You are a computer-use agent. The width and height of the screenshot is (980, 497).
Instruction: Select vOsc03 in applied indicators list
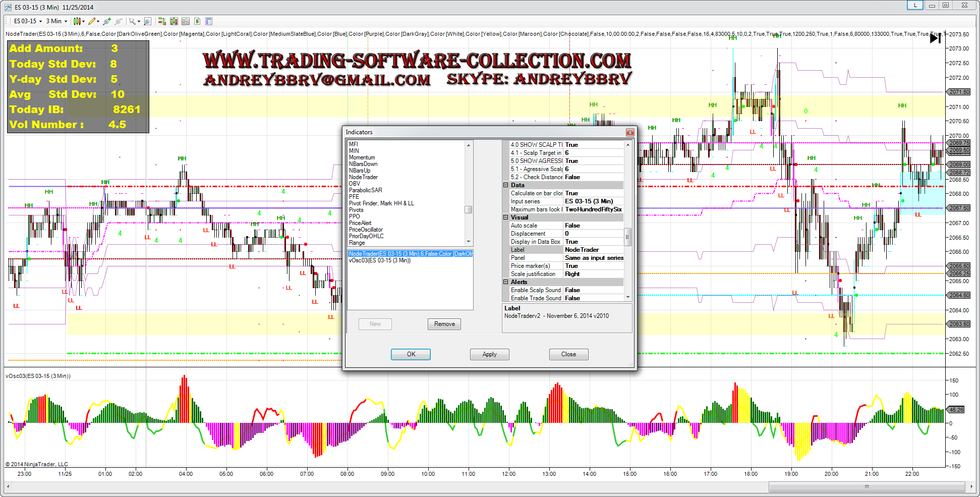click(x=380, y=260)
